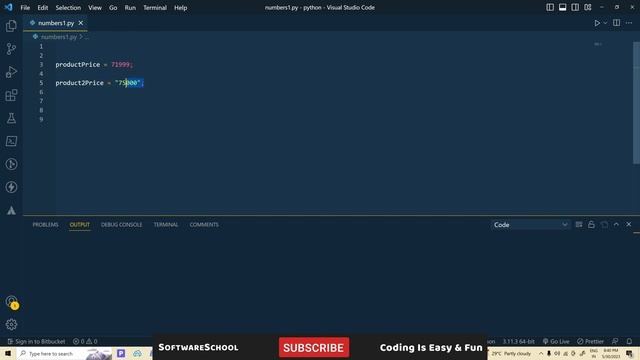
Task: Click the 3.11.3 64-bit Python interpreter
Action: click(x=518, y=341)
